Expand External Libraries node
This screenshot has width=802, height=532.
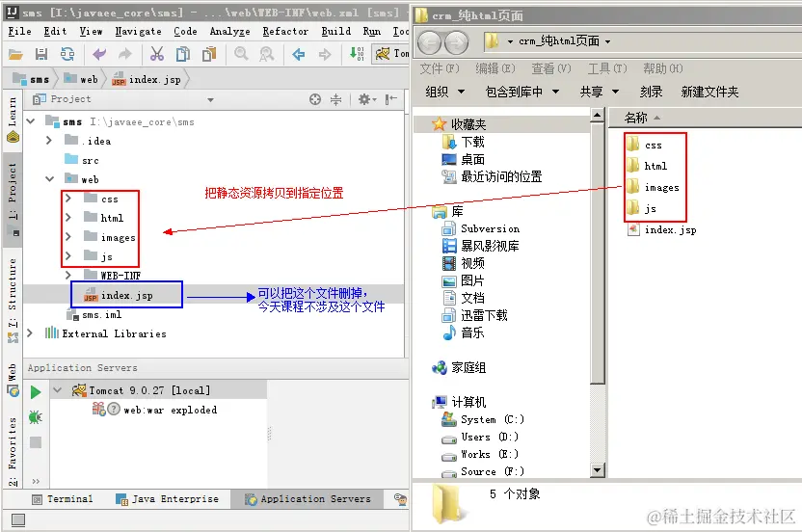coord(30,333)
